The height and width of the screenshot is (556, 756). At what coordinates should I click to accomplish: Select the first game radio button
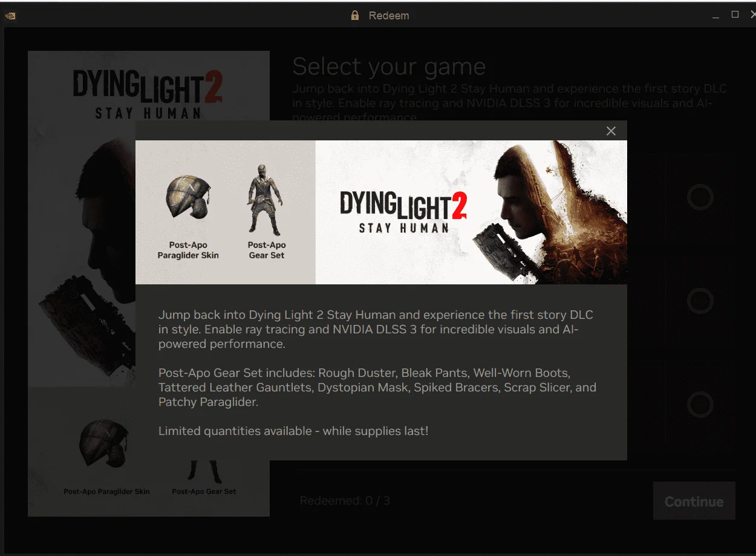click(700, 197)
